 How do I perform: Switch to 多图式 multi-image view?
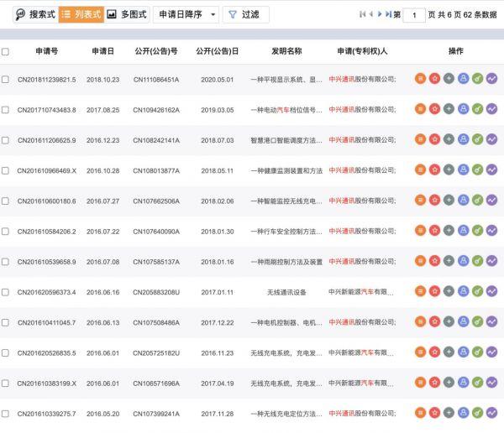pyautogui.click(x=127, y=14)
